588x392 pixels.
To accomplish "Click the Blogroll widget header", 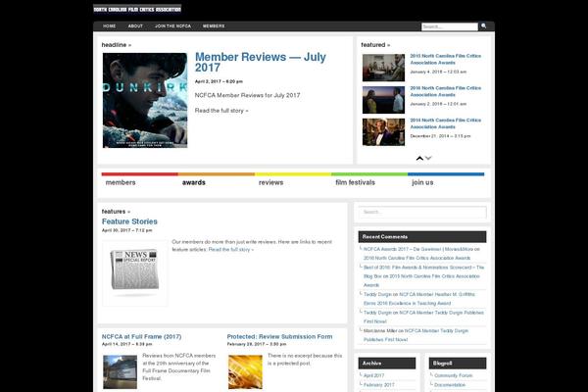I will [458, 364].
